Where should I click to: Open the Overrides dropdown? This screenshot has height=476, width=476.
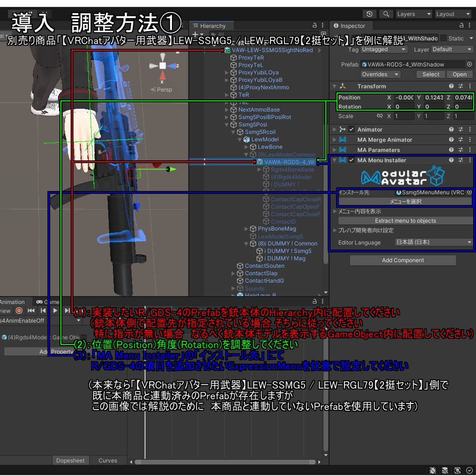coord(380,74)
